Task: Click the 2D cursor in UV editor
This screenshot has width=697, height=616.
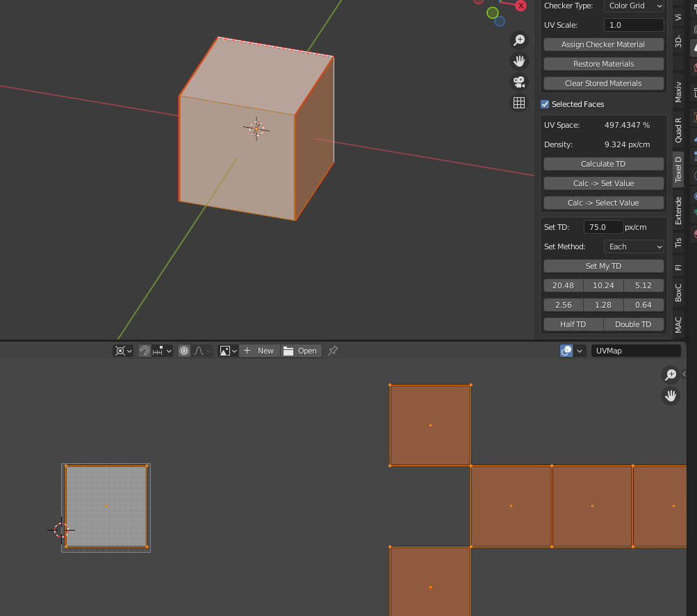Action: click(x=61, y=530)
